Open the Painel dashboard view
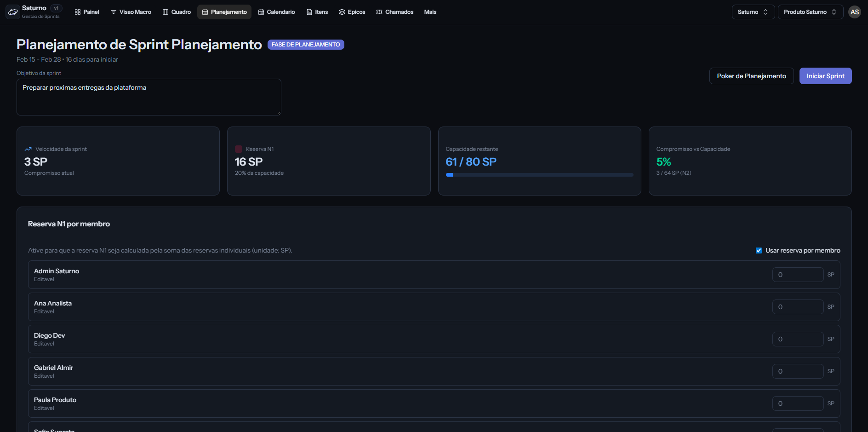The width and height of the screenshot is (868, 432). (x=87, y=12)
